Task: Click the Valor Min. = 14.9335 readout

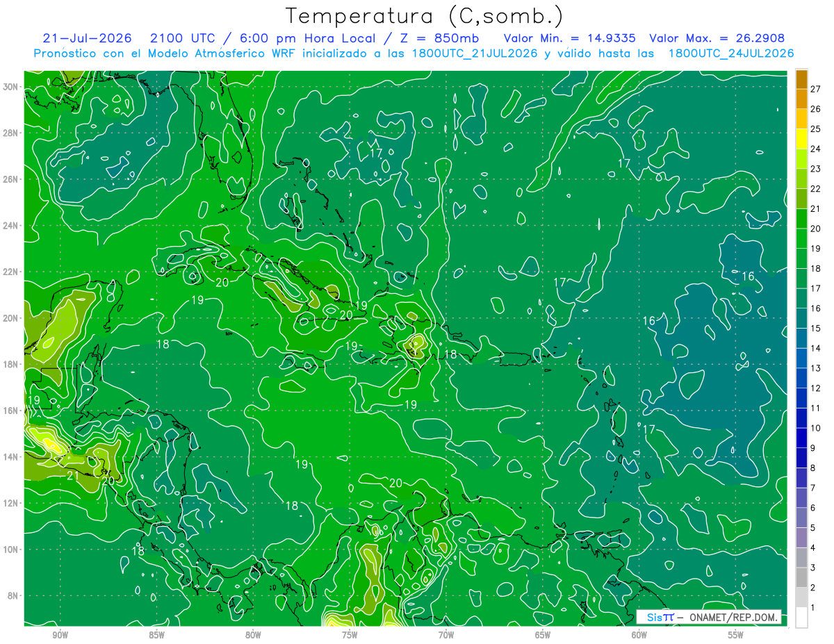Action: (571, 38)
